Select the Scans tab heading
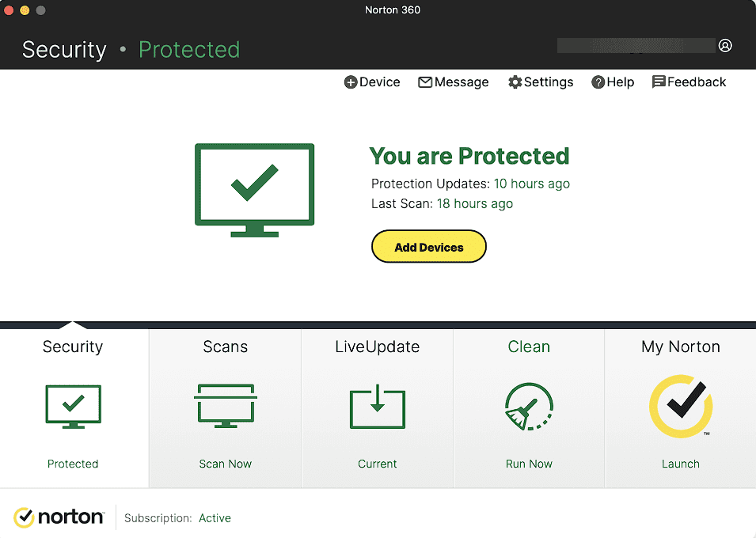756x538 pixels. tap(225, 347)
